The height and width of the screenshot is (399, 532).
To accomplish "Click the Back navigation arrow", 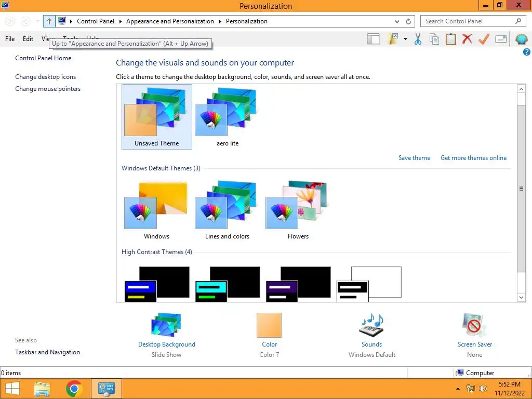I will pyautogui.click(x=10, y=21).
